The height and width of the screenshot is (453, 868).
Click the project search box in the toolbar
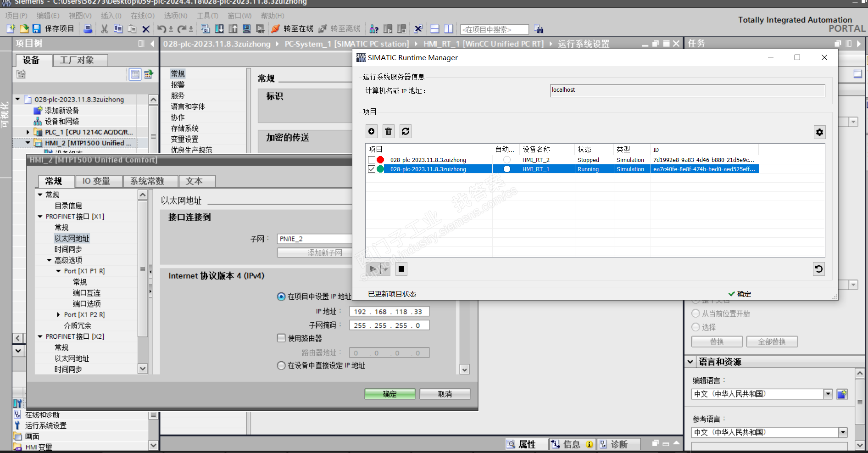(495, 29)
